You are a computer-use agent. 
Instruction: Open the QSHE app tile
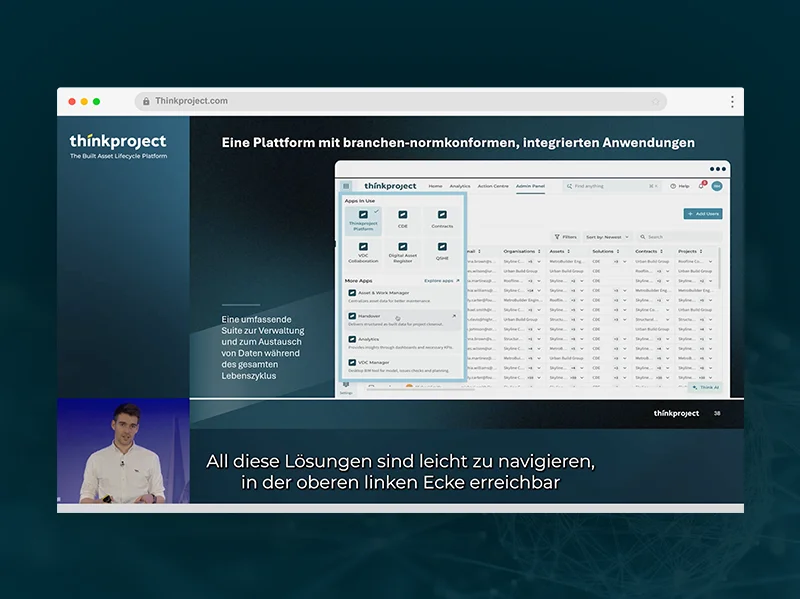[442, 250]
